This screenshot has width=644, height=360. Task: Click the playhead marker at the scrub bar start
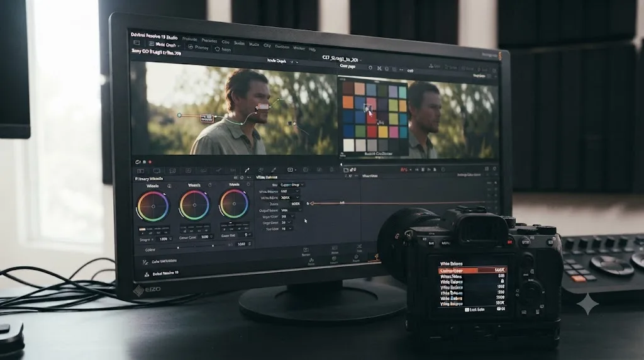[341, 164]
